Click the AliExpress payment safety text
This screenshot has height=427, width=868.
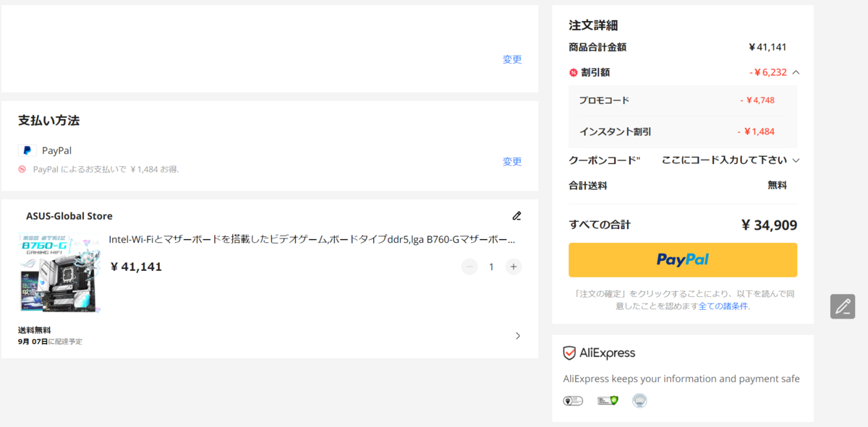[x=681, y=379]
